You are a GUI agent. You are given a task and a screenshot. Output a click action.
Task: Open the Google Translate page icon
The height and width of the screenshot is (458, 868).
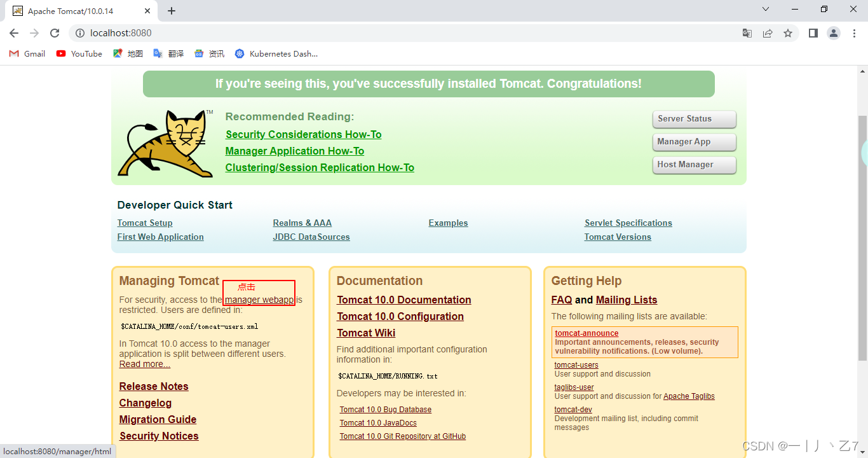(x=747, y=33)
